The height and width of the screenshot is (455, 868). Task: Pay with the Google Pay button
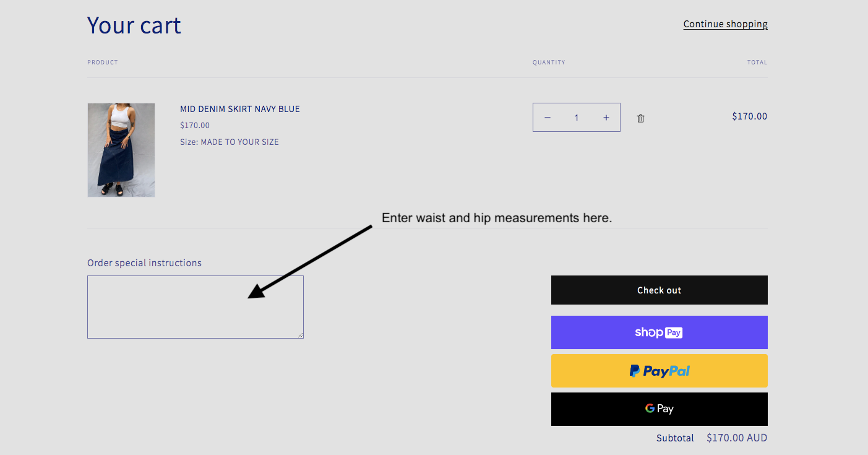(659, 409)
